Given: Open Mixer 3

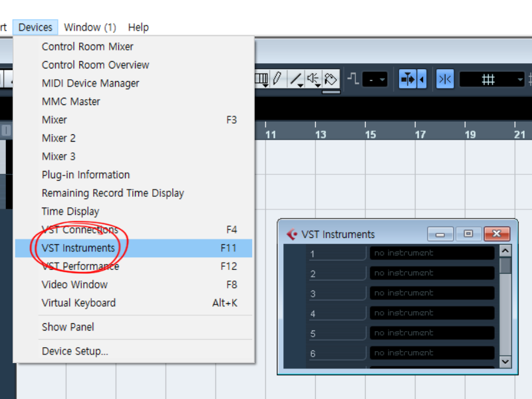Looking at the screenshot, I should [134, 156].
